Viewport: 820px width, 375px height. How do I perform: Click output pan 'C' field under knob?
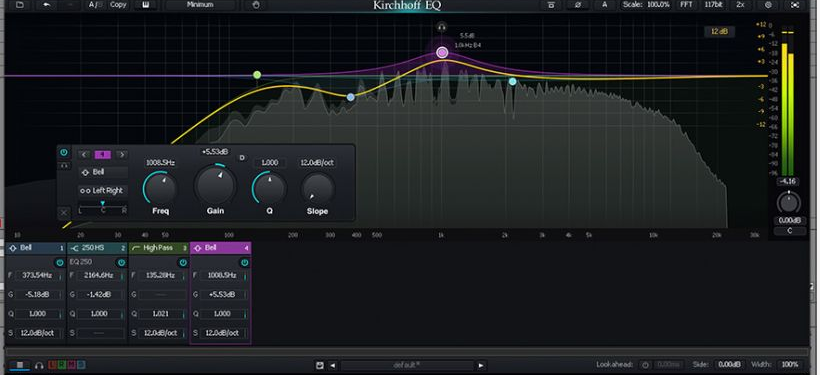pos(790,231)
